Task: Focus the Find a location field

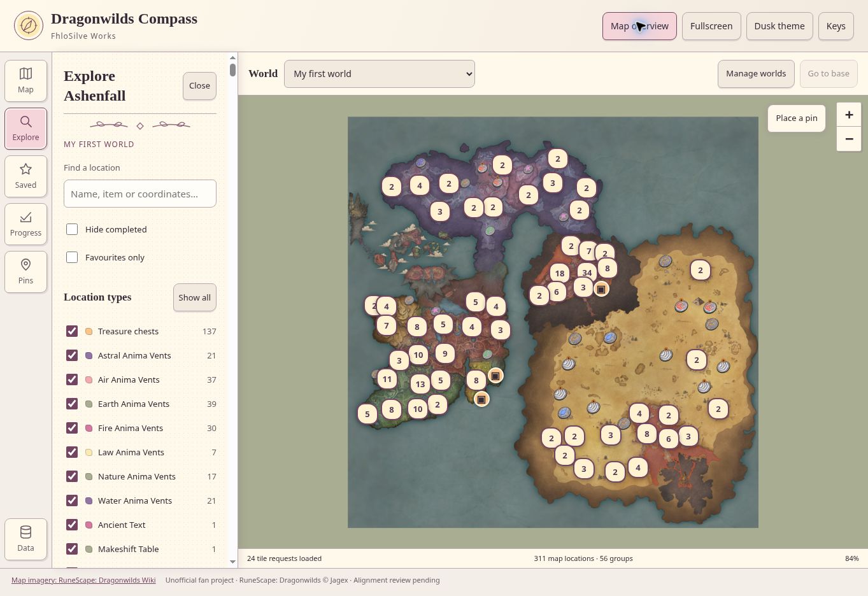Action: pos(140,194)
